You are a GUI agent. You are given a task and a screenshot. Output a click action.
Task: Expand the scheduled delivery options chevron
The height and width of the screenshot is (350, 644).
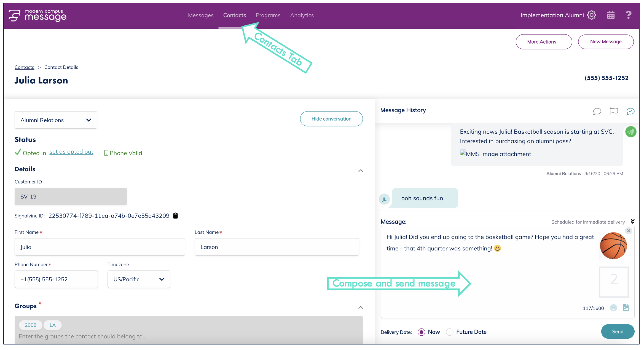(x=633, y=222)
